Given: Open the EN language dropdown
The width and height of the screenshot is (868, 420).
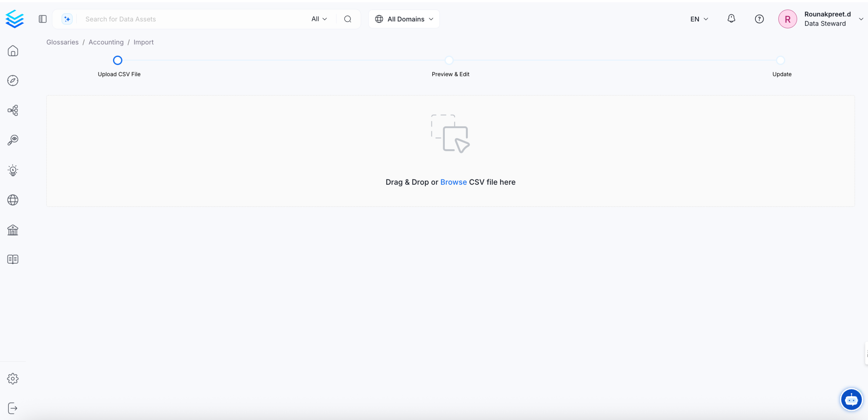Looking at the screenshot, I should pos(699,19).
